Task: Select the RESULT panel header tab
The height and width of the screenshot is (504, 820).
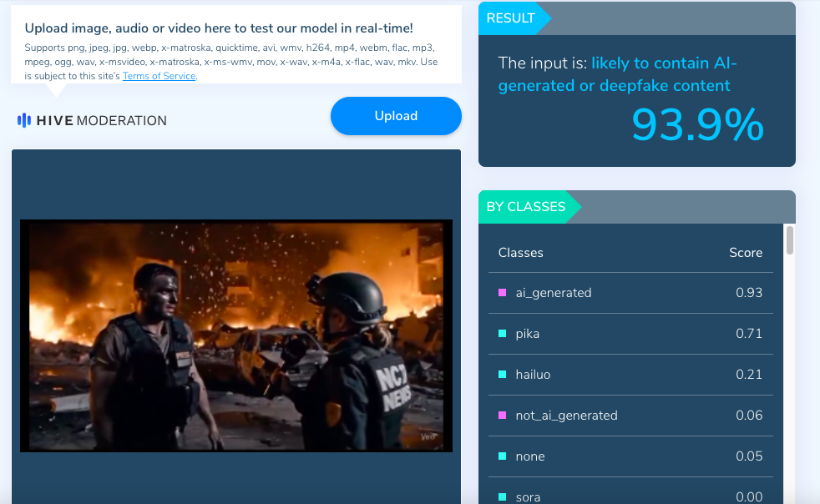Action: click(x=511, y=18)
